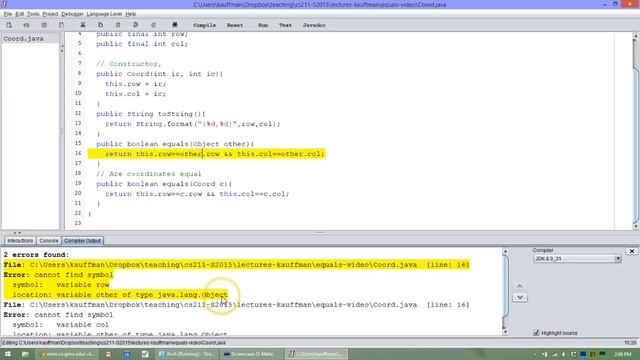
Task: Click the status bar 'Editing' file path
Action: [x=114, y=343]
